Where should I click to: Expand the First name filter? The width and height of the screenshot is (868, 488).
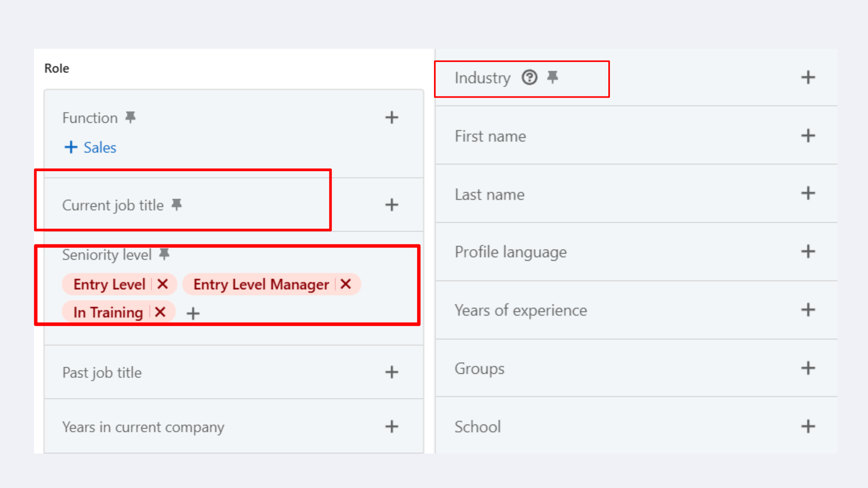(808, 136)
